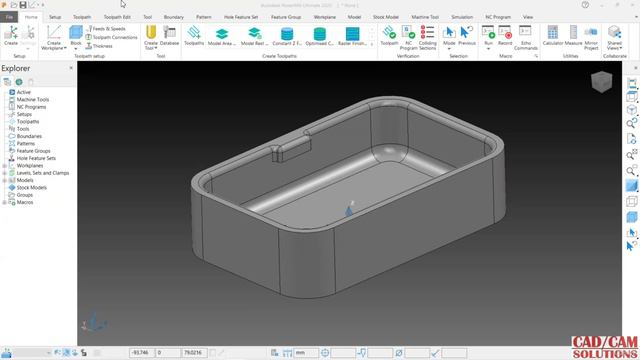Click the Z coordinate field showing 79.0216
The width and height of the screenshot is (640, 360).
click(x=194, y=353)
